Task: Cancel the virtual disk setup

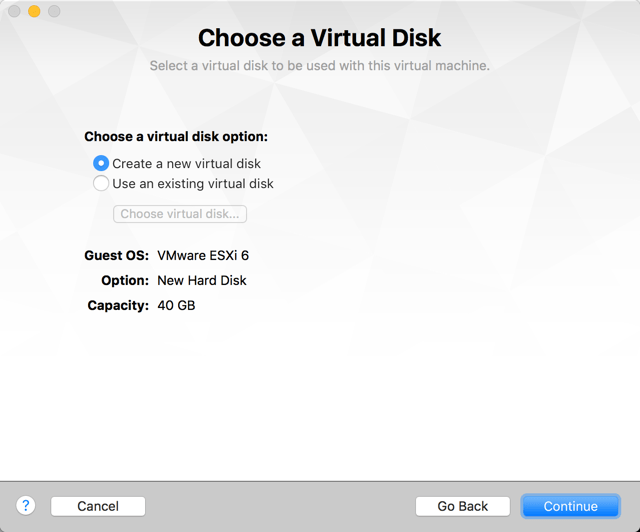Action: [98, 506]
